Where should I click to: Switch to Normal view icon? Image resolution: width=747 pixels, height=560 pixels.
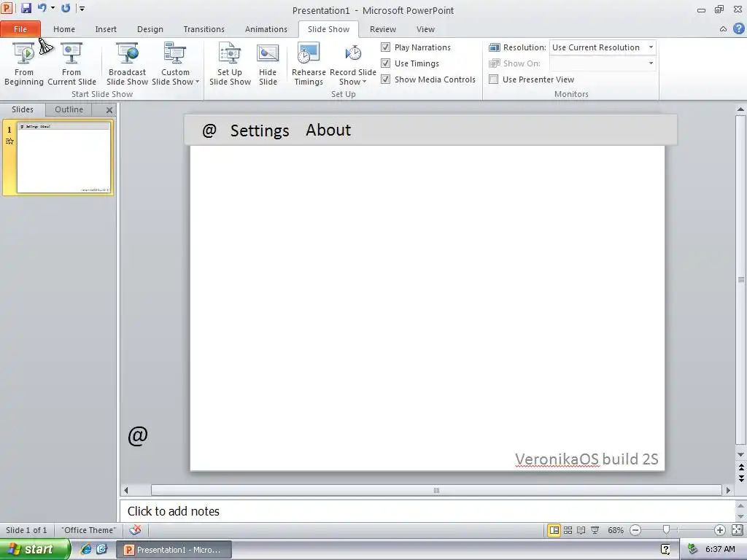[x=554, y=530]
